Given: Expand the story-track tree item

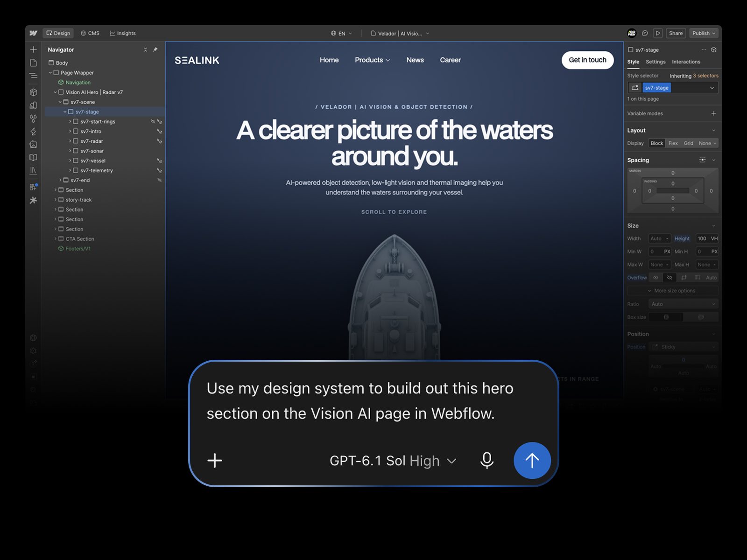Looking at the screenshot, I should tap(55, 200).
